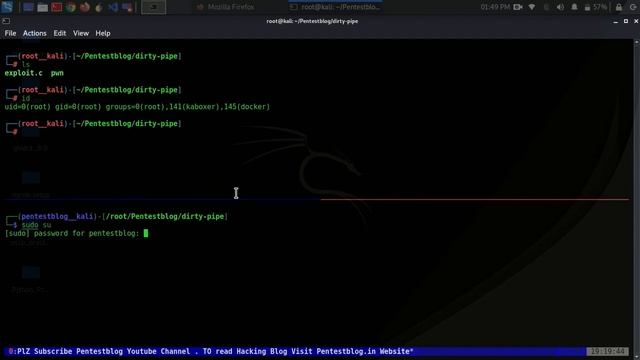
Task: Launch Chrome browser from the panel
Action: click(71, 7)
